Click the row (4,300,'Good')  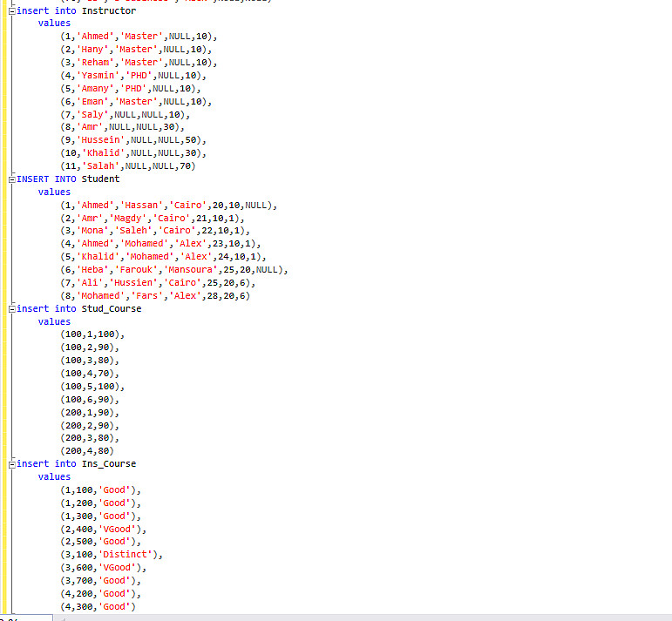coord(98,607)
